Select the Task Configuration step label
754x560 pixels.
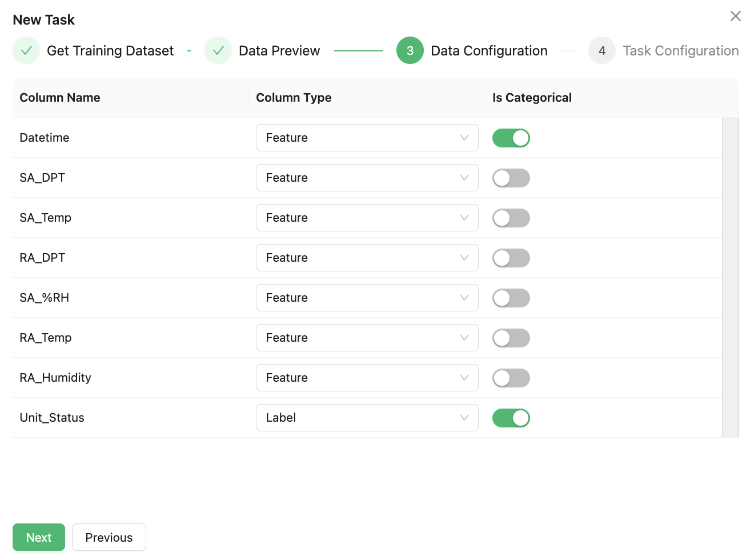(680, 51)
